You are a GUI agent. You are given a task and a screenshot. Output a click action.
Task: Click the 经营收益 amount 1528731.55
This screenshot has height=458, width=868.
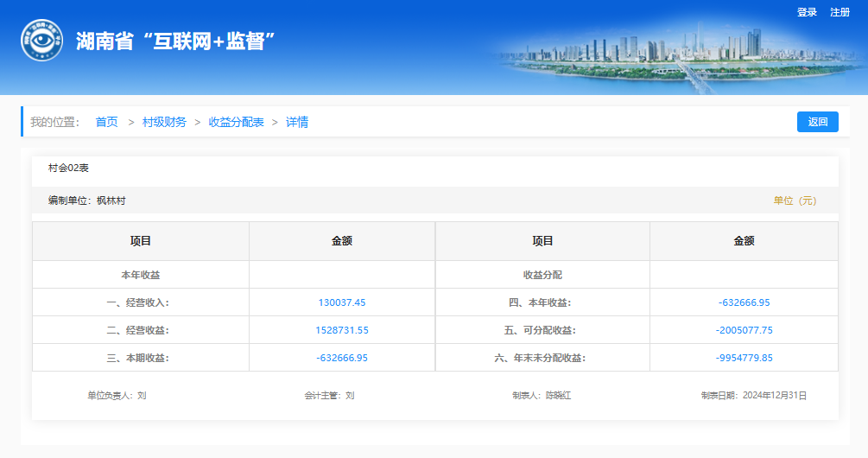(x=341, y=330)
